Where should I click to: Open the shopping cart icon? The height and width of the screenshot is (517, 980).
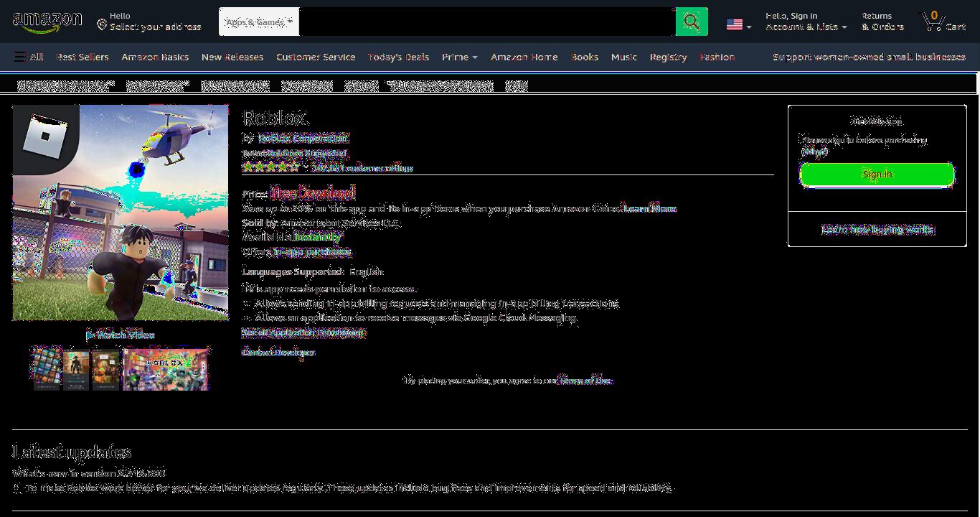[933, 22]
